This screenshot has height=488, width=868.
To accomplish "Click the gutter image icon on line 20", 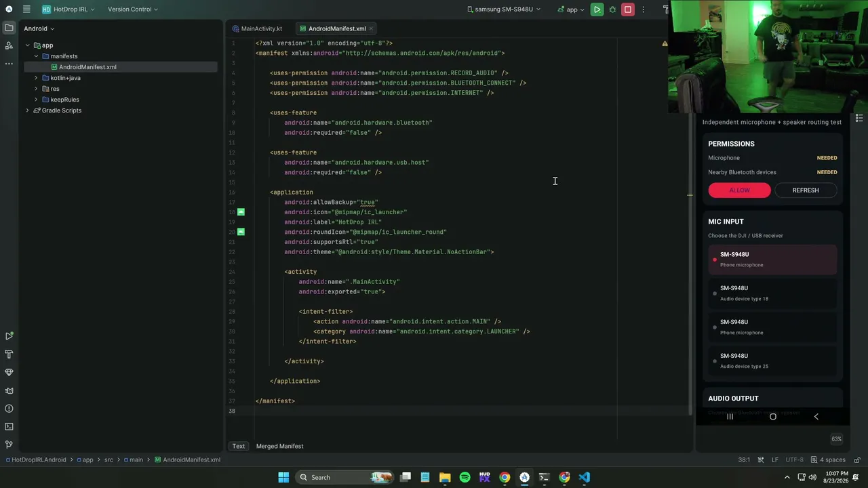I will 241,232.
